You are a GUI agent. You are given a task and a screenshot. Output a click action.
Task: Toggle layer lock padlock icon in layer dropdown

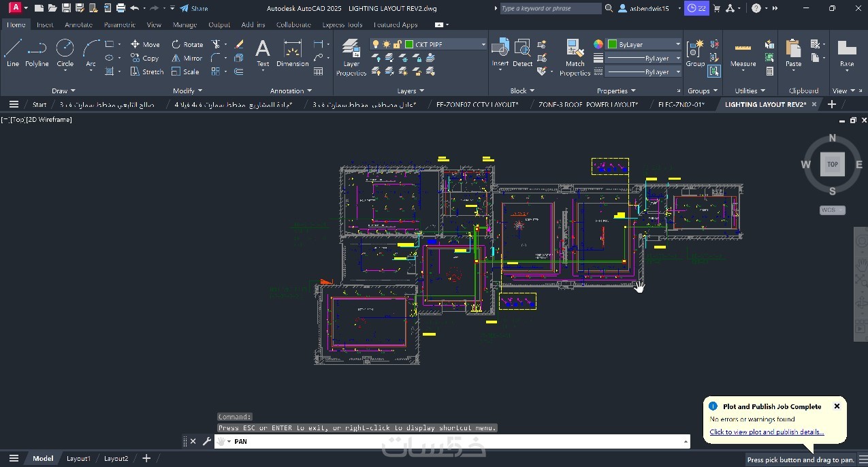(x=398, y=44)
